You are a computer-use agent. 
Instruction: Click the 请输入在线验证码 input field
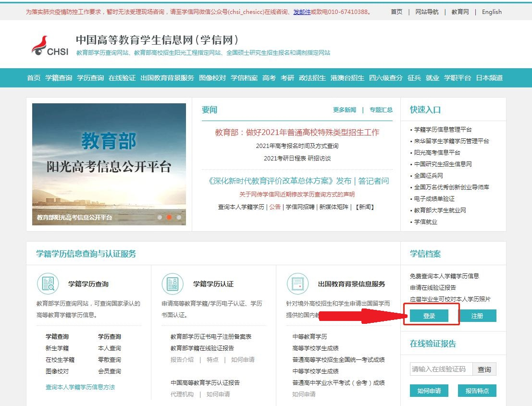coord(441,369)
